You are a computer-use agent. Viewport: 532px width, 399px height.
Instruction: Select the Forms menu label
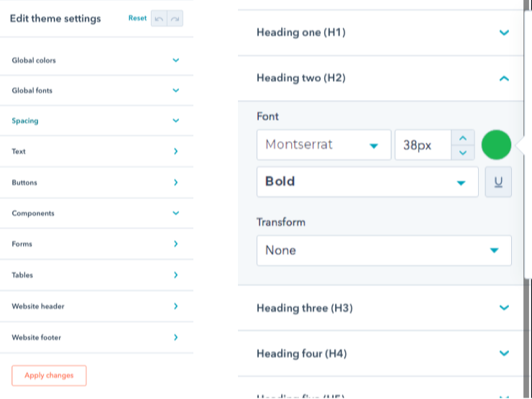click(22, 244)
